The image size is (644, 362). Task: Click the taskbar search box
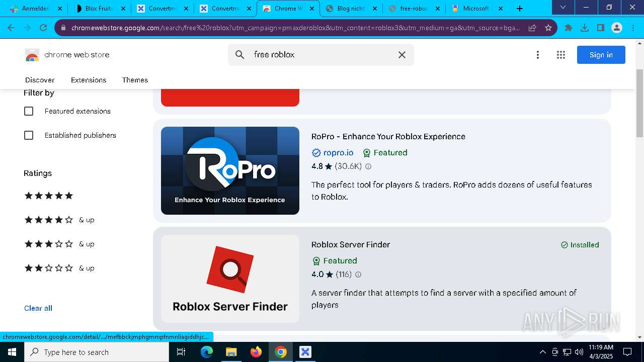point(97,352)
